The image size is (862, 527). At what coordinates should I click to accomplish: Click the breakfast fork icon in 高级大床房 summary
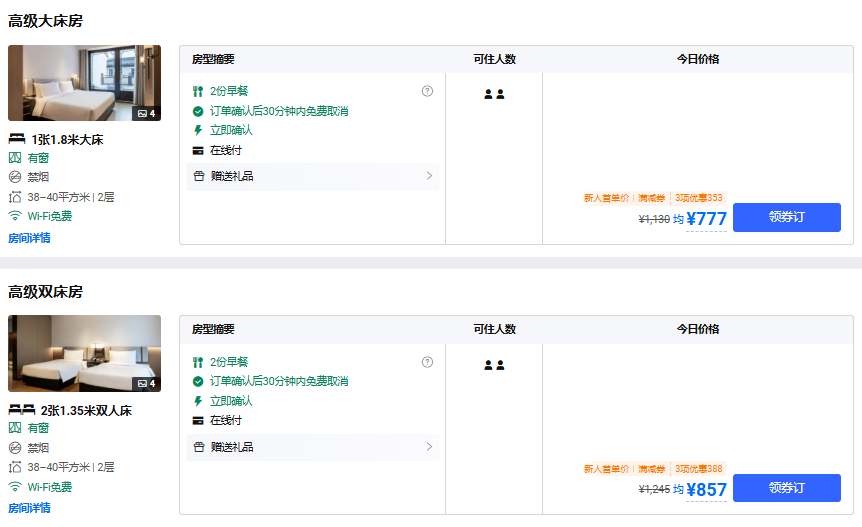(x=198, y=91)
